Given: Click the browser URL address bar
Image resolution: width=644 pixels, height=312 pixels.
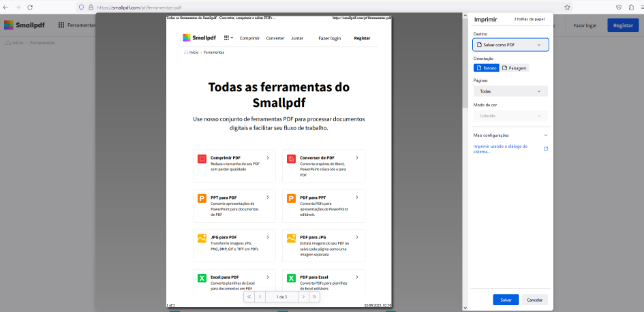Looking at the screenshot, I should pos(320,7).
